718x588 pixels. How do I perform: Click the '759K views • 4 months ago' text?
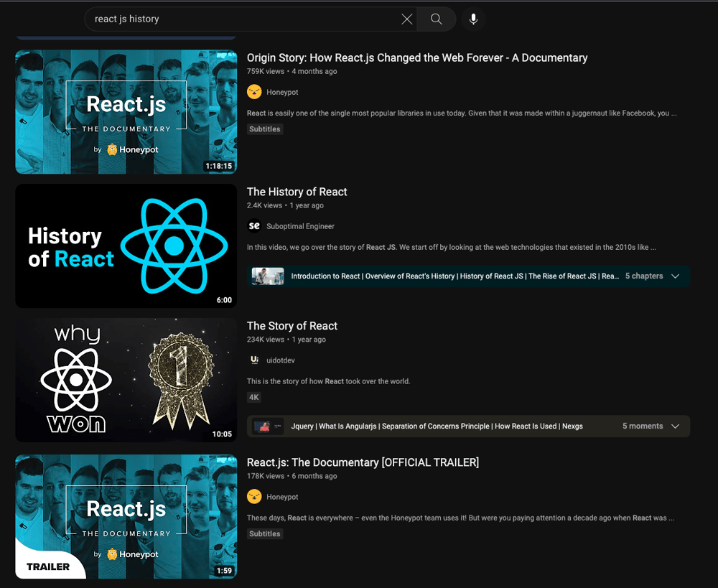pyautogui.click(x=292, y=72)
